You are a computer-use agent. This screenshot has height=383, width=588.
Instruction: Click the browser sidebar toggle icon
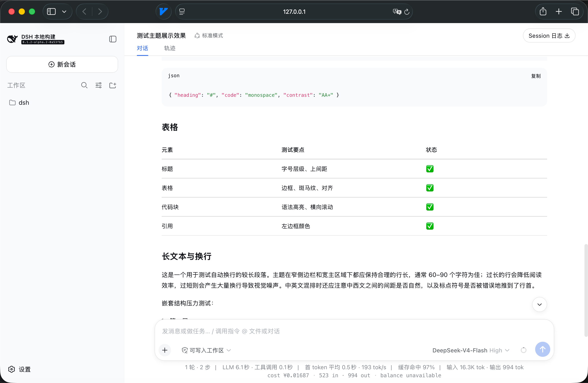pos(51,12)
